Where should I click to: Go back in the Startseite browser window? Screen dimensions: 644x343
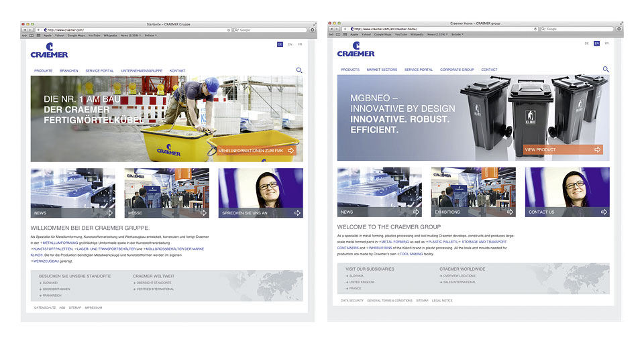(x=25, y=30)
